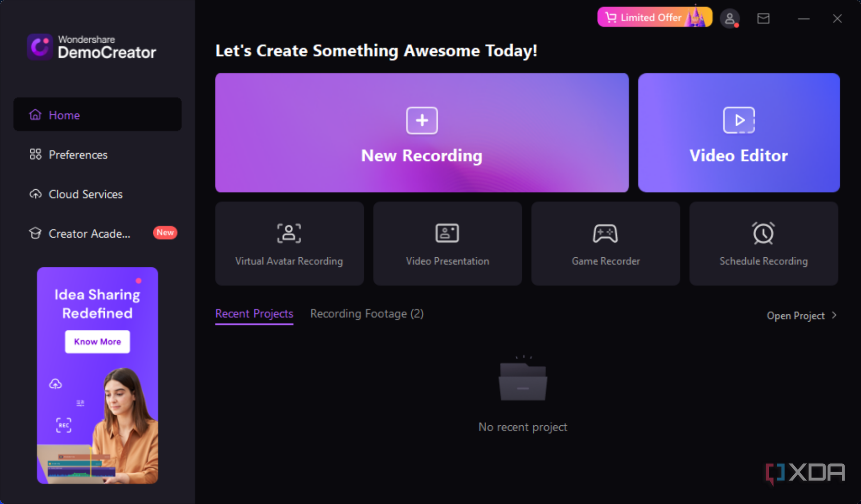
Task: Open Virtual Avatar Recording card
Action: click(x=289, y=243)
